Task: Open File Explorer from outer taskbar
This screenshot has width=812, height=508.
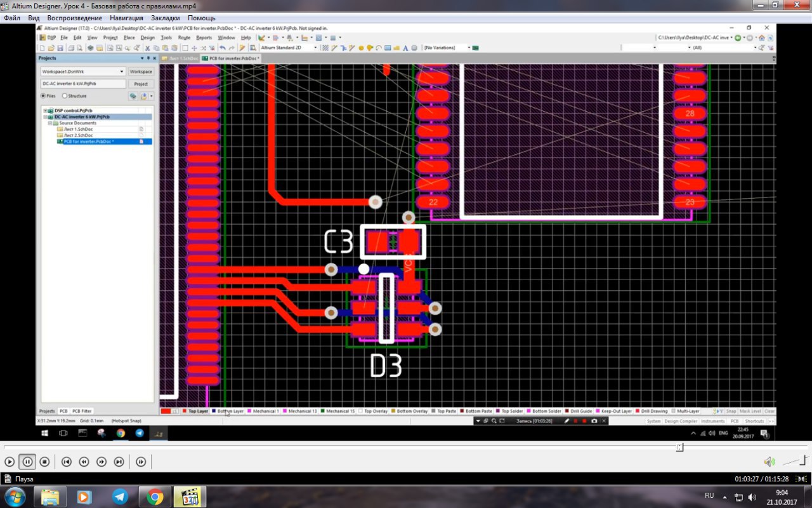Action: pos(49,497)
